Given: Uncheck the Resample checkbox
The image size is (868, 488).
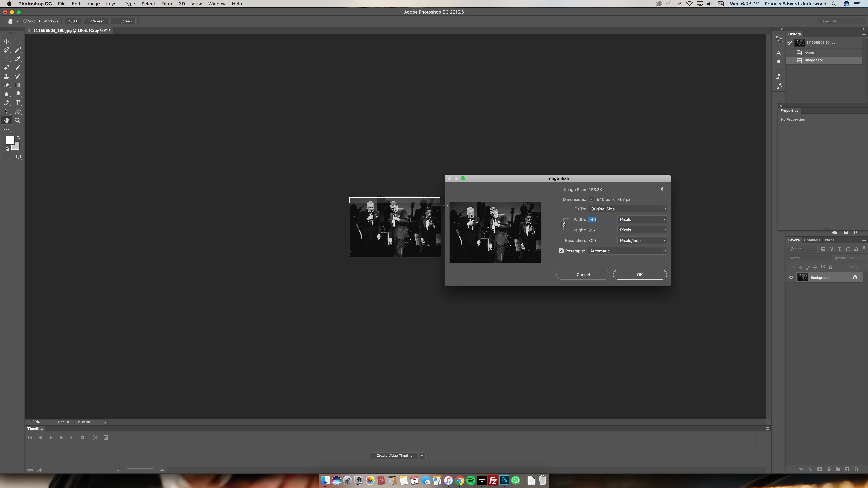Looking at the screenshot, I should (x=561, y=251).
